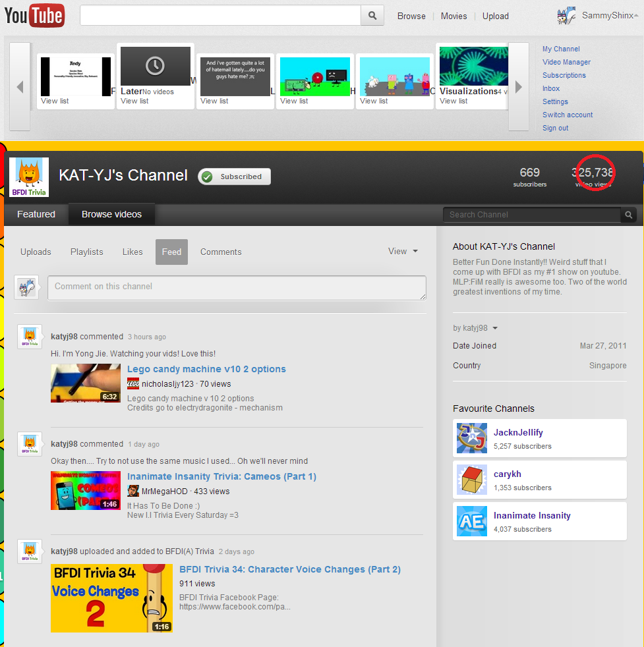
Task: Click the JacknJellify channel name link
Action: click(x=518, y=432)
